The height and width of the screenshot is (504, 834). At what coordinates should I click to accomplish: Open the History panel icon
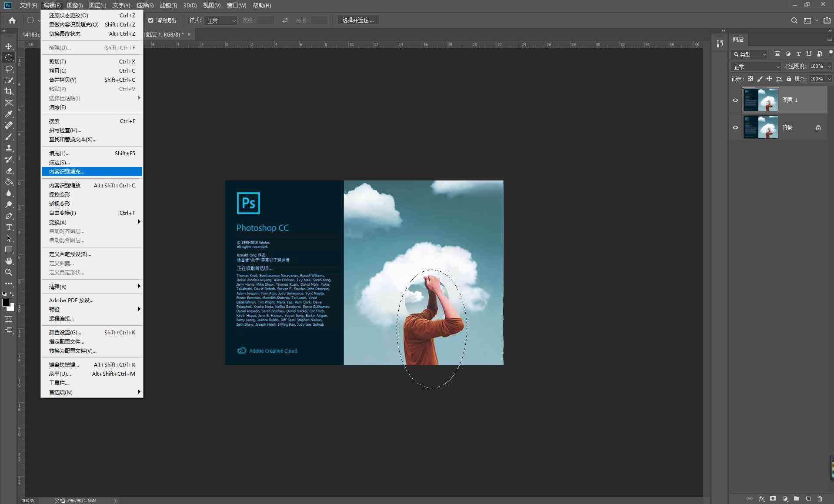pos(720,43)
